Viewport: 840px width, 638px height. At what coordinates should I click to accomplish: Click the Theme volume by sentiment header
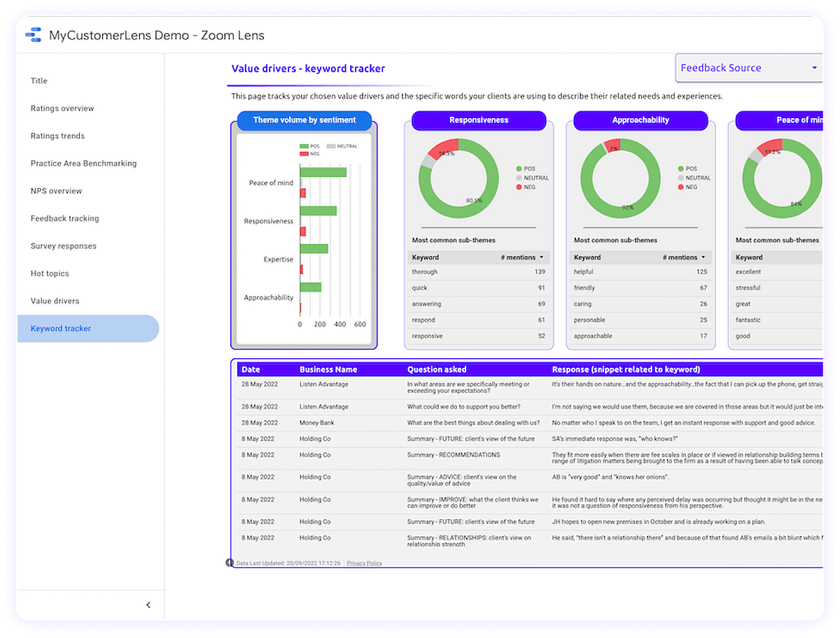[304, 120]
